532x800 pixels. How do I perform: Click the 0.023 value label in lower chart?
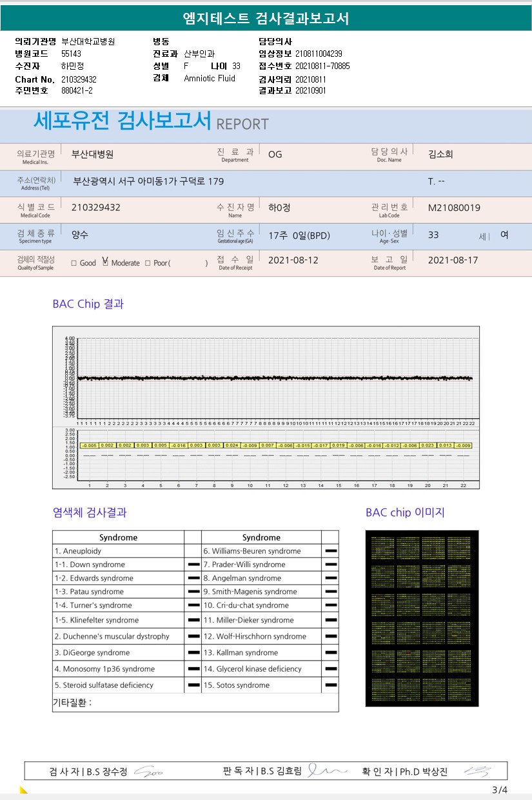click(428, 445)
